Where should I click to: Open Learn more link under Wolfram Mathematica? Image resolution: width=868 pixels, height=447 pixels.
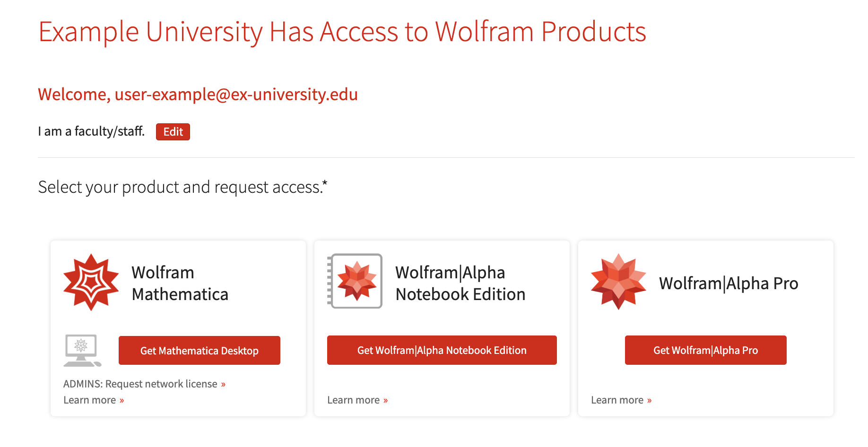(90, 400)
